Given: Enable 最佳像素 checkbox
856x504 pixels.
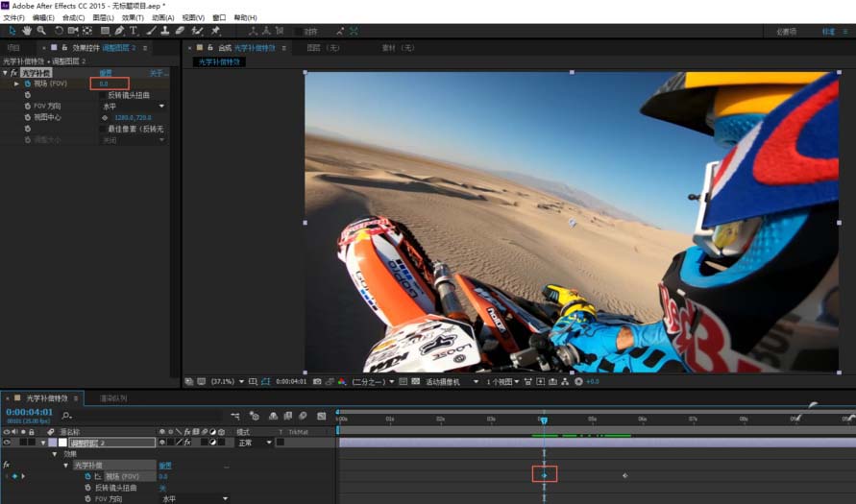Looking at the screenshot, I should click(x=102, y=129).
